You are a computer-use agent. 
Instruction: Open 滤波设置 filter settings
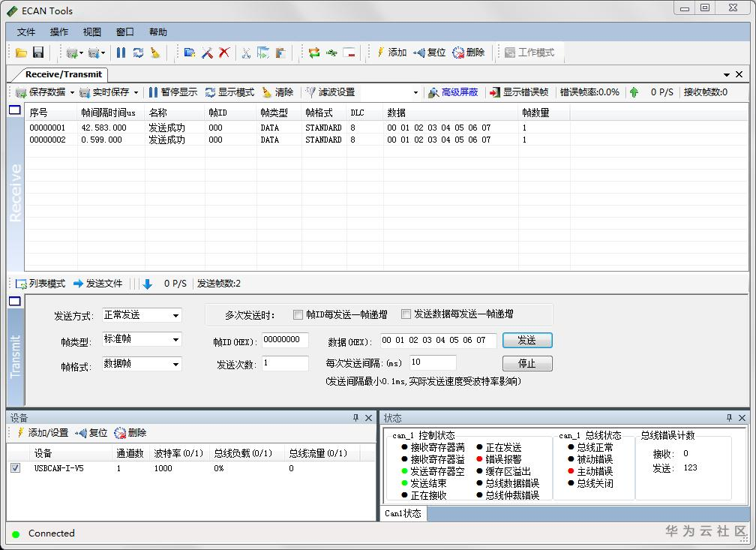click(331, 92)
